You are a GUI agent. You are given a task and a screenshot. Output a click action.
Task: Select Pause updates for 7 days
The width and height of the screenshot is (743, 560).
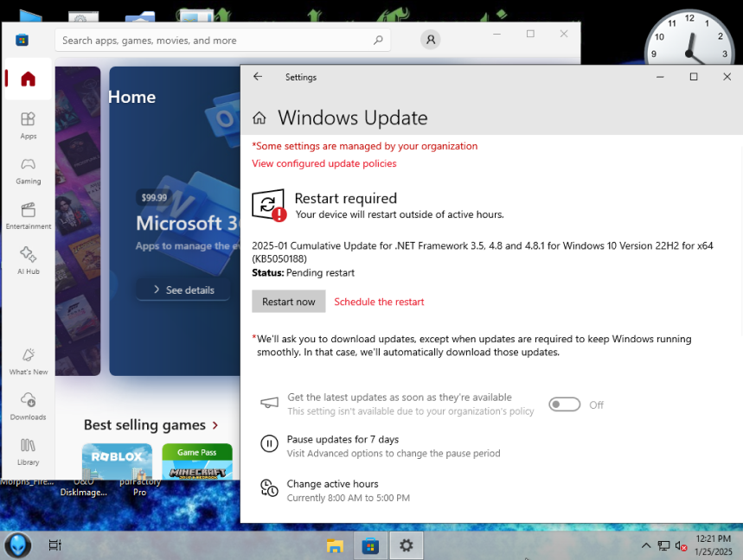coord(380,446)
